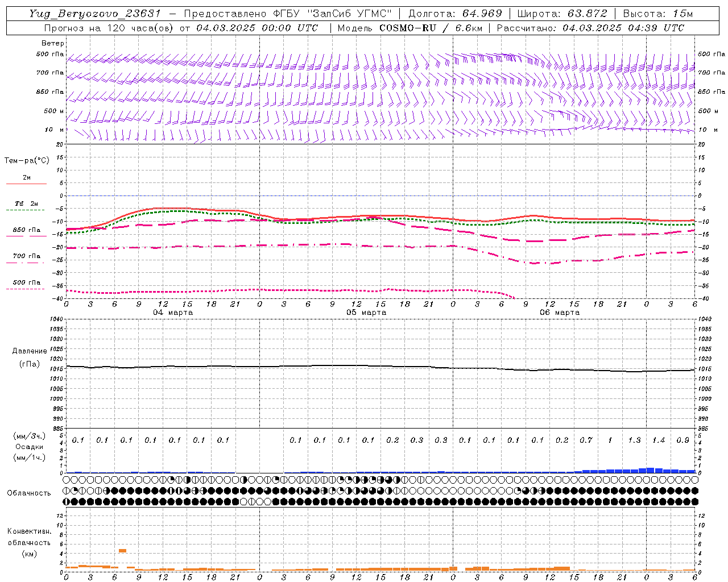728x582 pixels.
Task: Click the 700 гПа temperature legend entry
Action: [26, 258]
